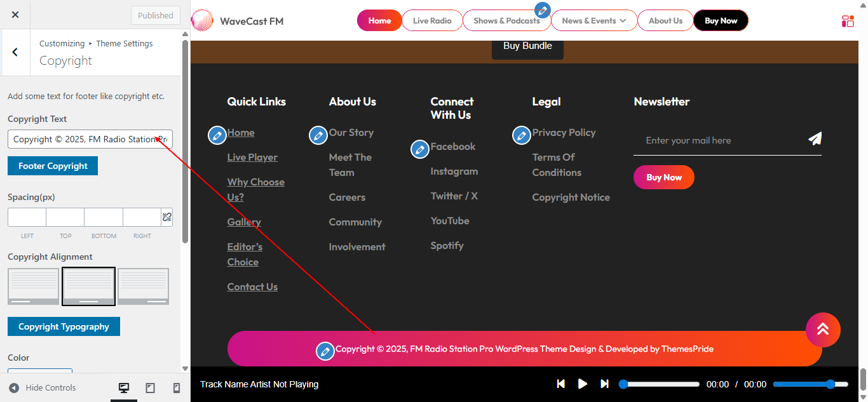
Task: Select the right copyright alignment option
Action: [x=143, y=286]
